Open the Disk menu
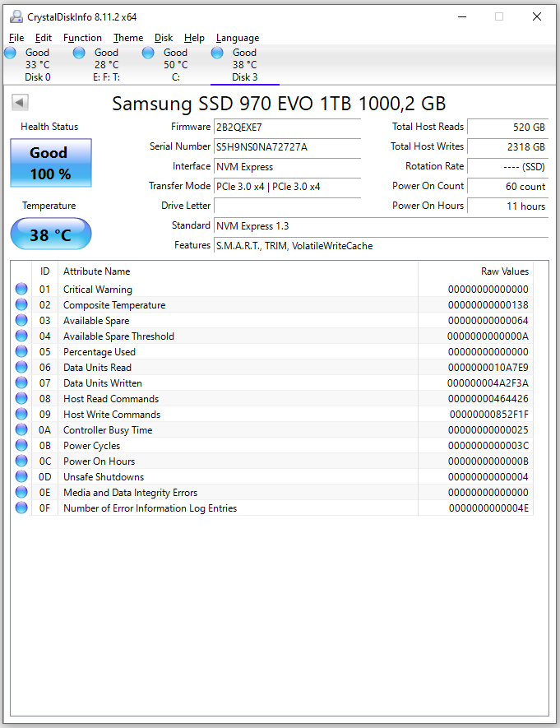Image resolution: width=560 pixels, height=728 pixels. point(164,38)
